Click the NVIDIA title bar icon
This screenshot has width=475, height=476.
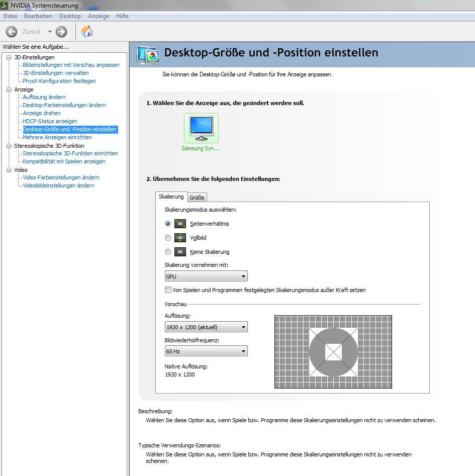pos(4,5)
